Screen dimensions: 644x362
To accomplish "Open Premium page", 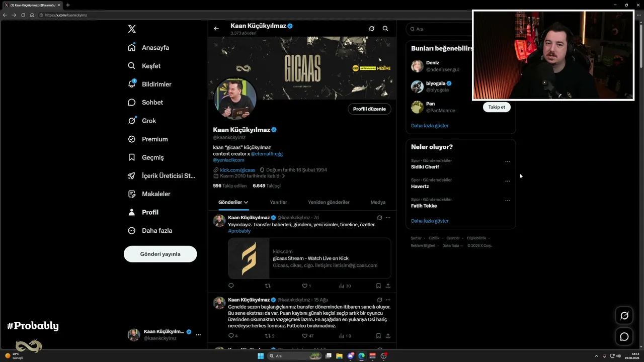I will click(148, 139).
